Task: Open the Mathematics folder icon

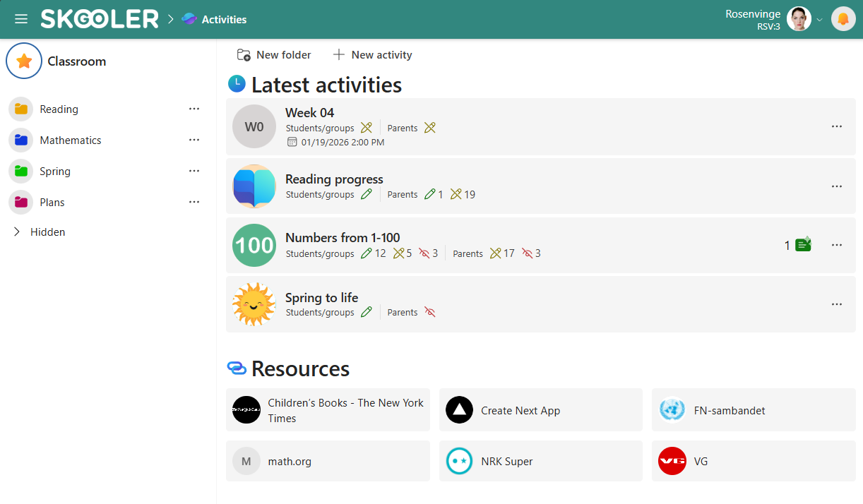Action: click(21, 140)
